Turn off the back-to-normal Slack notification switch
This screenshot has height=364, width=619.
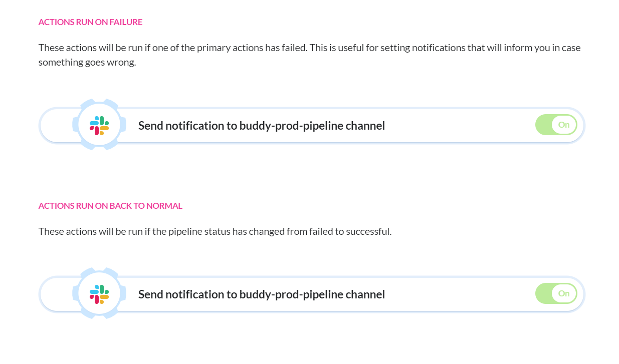click(556, 293)
